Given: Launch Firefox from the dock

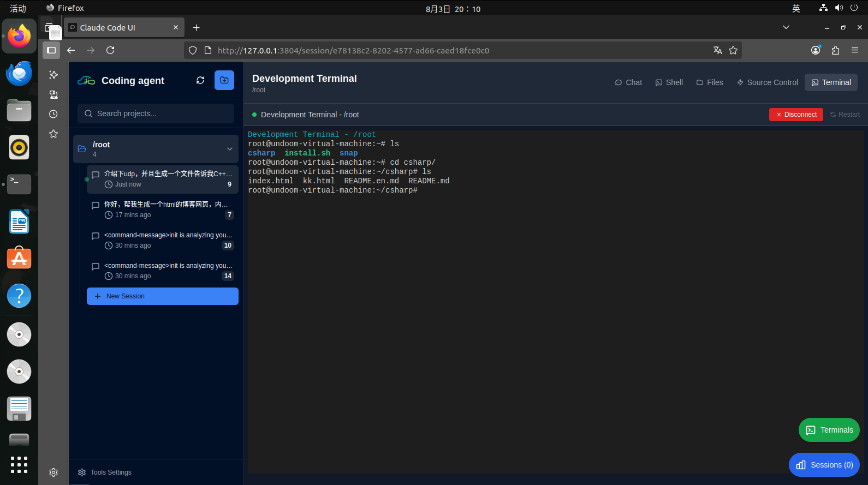Looking at the screenshot, I should click(19, 36).
